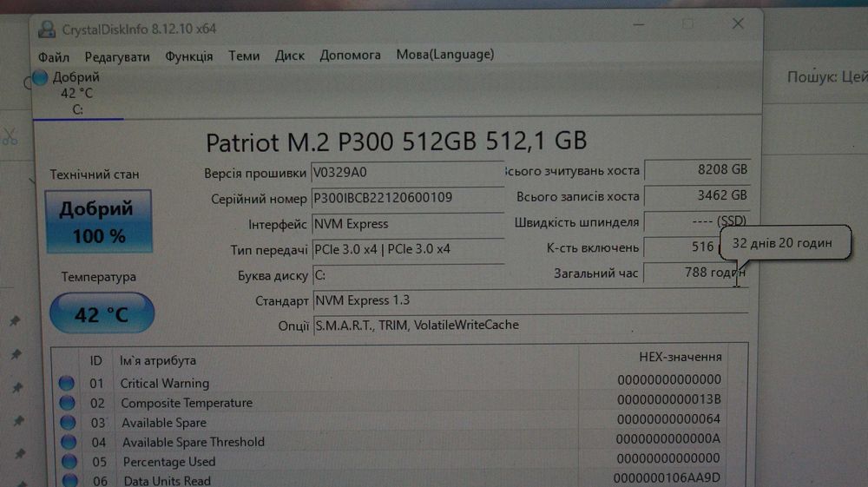Image resolution: width=868 pixels, height=487 pixels.
Task: Select the Critical Warning attribute row
Action: click(x=391, y=382)
